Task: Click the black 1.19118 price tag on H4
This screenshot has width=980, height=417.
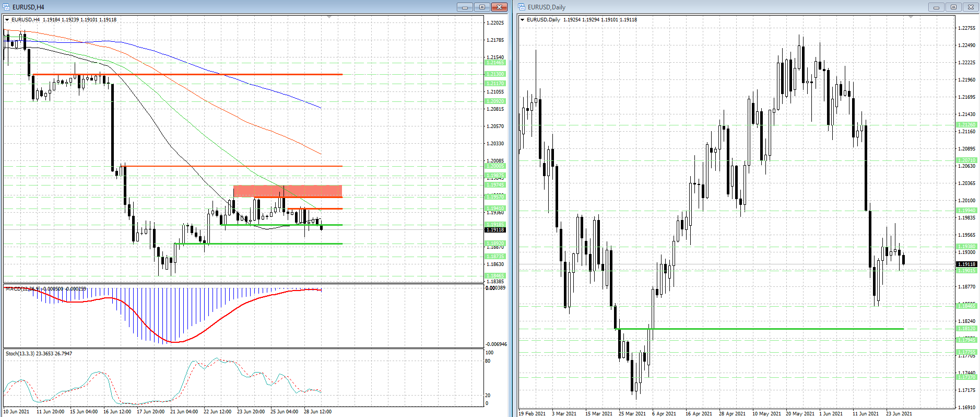Action: [495, 230]
